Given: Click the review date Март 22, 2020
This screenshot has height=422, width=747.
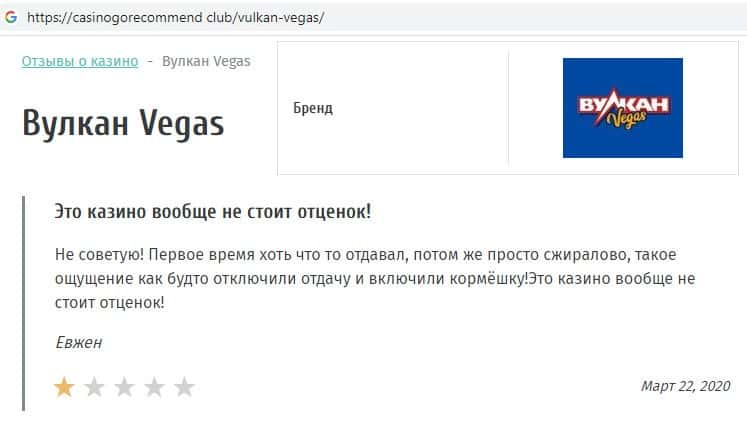Looking at the screenshot, I should 686,386.
